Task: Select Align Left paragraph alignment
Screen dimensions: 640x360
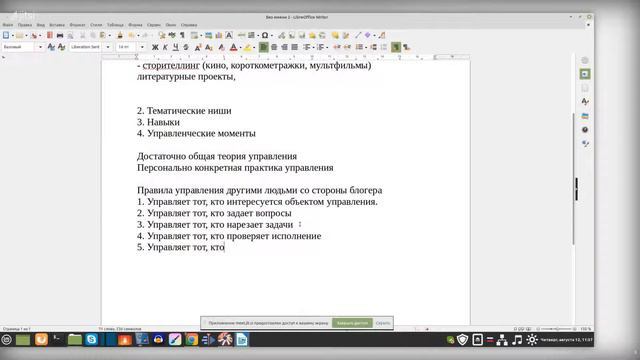Action: (x=264, y=47)
